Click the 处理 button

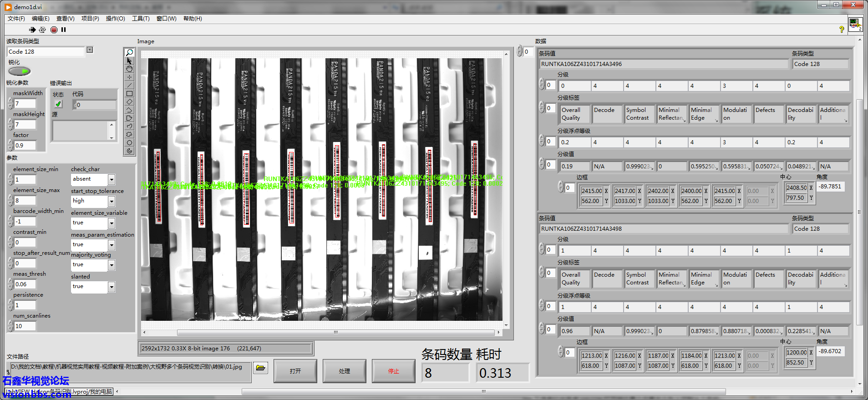pos(345,371)
